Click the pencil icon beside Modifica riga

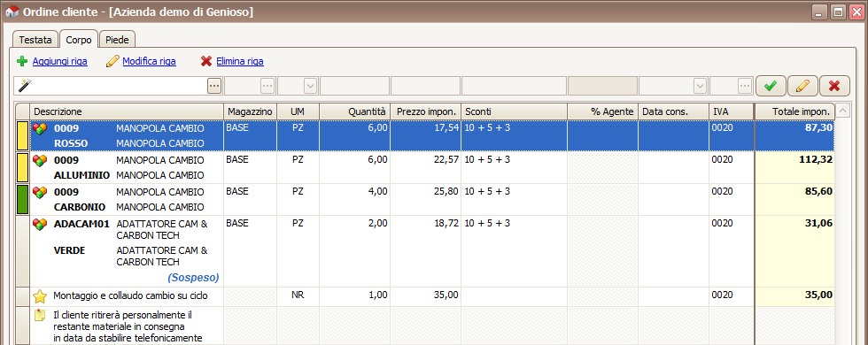click(x=112, y=61)
